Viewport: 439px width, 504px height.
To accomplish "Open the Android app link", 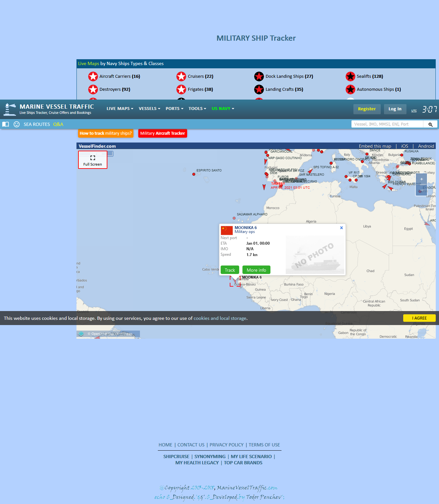I will [x=426, y=146].
